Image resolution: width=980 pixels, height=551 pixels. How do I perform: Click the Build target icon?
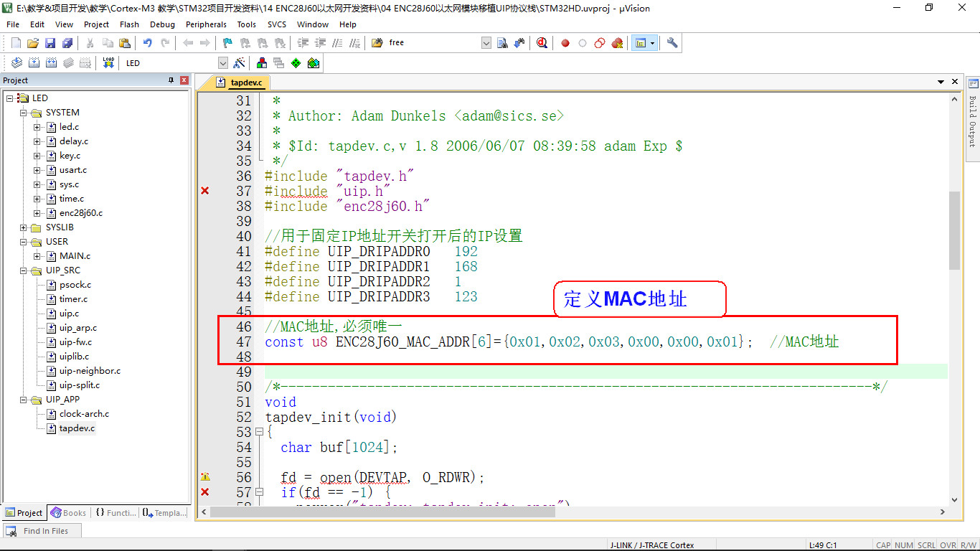pos(34,63)
